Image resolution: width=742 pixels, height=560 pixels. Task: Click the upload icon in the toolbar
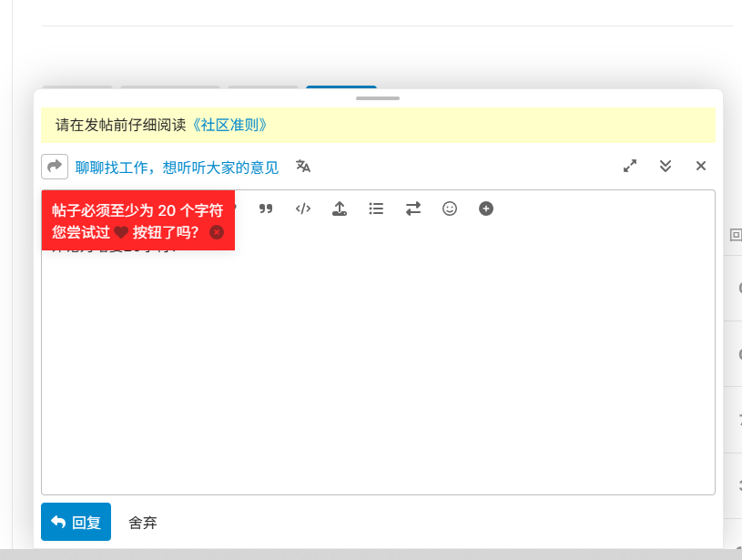click(x=340, y=209)
